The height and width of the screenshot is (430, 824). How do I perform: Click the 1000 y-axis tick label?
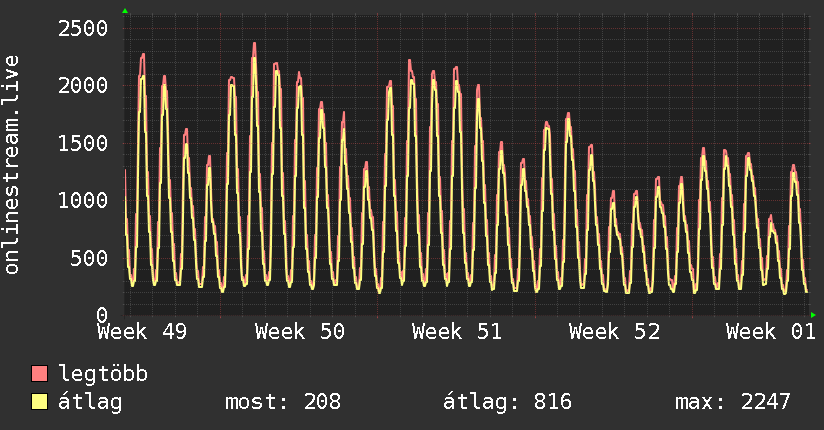pos(83,200)
